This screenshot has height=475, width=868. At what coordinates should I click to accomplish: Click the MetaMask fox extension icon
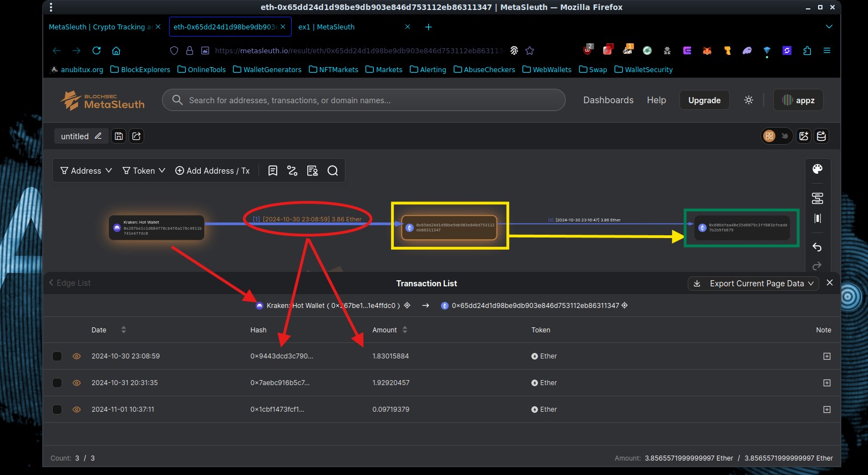[707, 50]
